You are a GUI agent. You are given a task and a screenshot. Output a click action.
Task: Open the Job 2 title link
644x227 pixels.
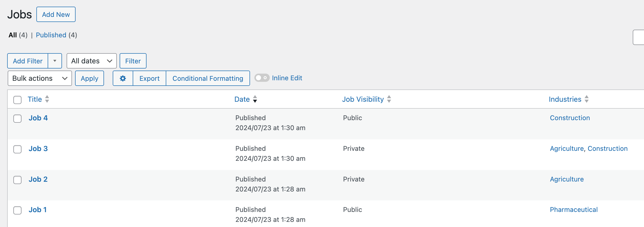38,179
